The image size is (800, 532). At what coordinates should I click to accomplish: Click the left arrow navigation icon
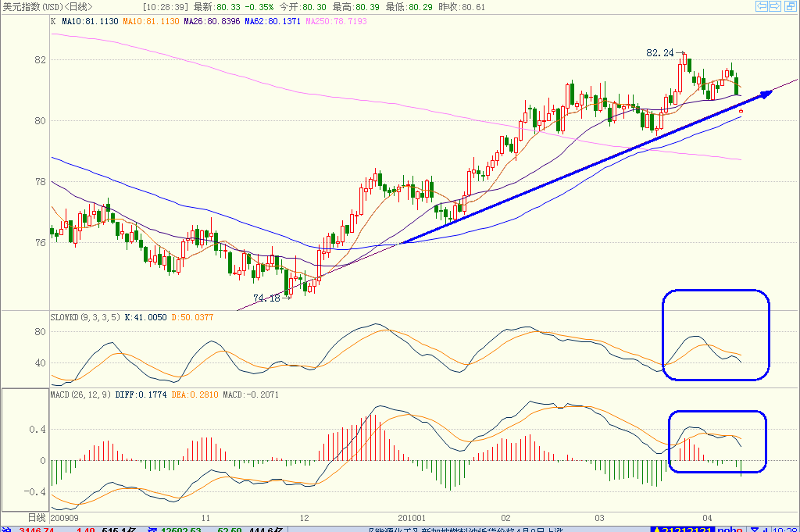[x=761, y=6]
